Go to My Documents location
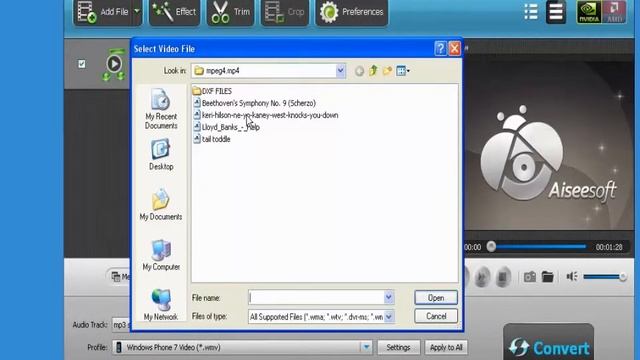The height and width of the screenshot is (360, 640). (161, 205)
